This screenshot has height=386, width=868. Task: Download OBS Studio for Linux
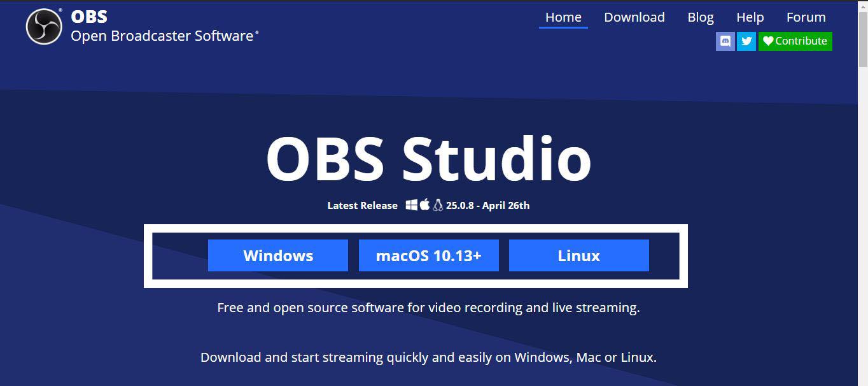579,255
